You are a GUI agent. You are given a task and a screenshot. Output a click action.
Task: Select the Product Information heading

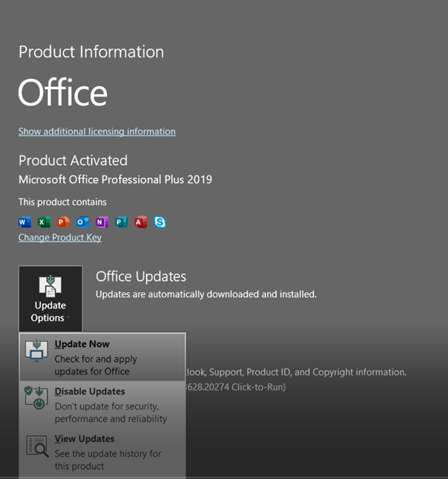pyautogui.click(x=91, y=52)
